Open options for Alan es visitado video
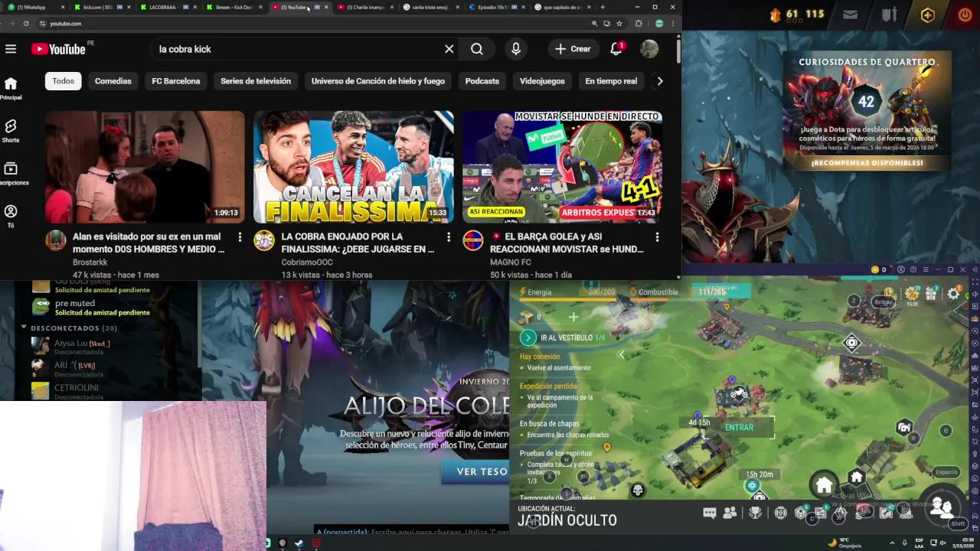This screenshot has height=551, width=980. [x=240, y=237]
